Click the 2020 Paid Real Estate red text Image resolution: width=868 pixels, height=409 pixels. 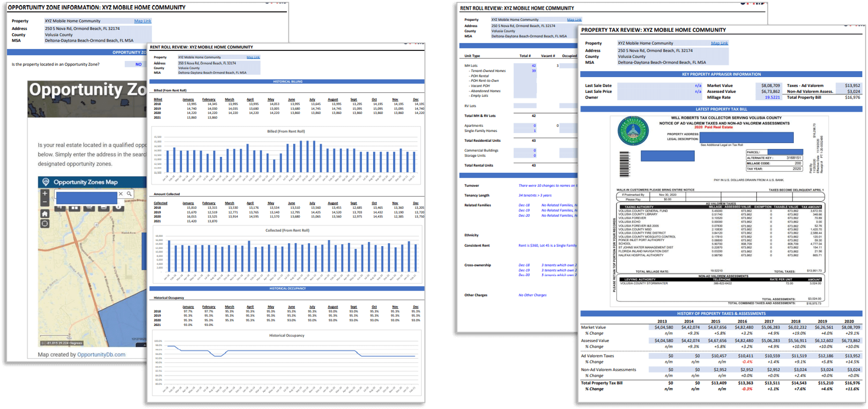click(713, 127)
